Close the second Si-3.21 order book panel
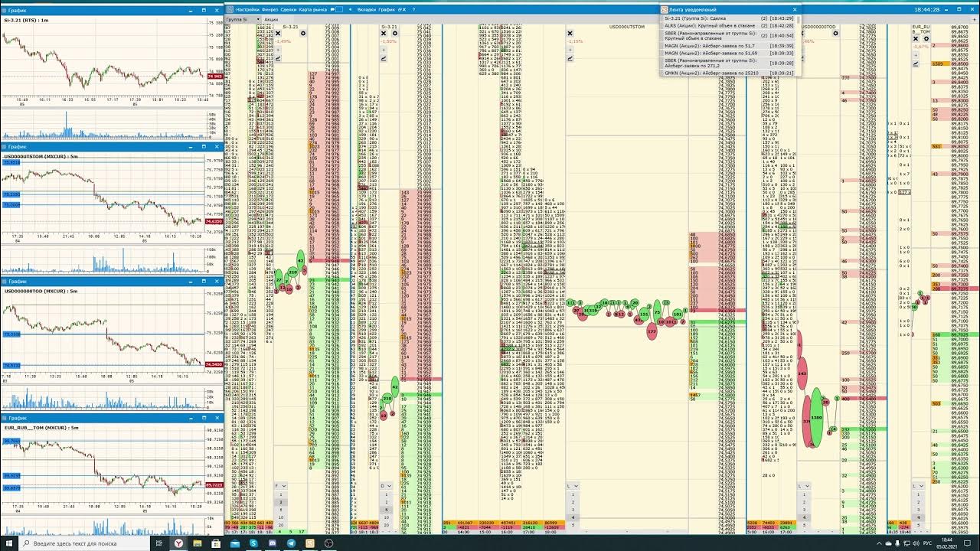 click(384, 33)
